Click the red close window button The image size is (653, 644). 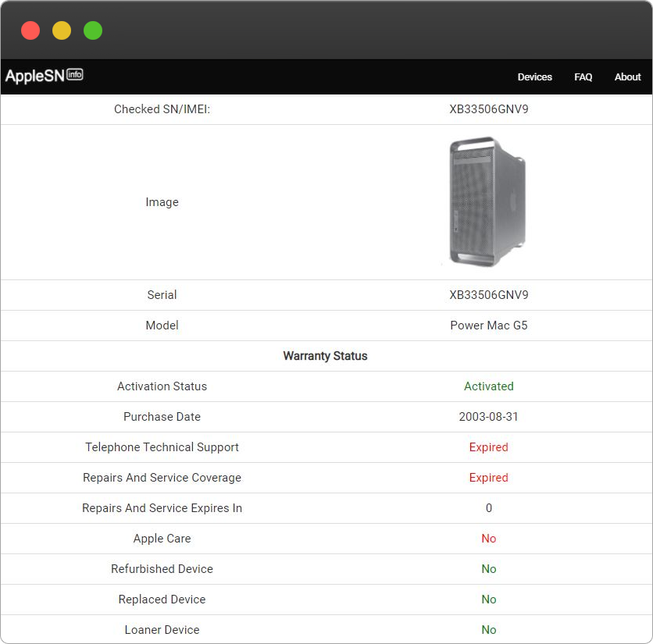30,30
